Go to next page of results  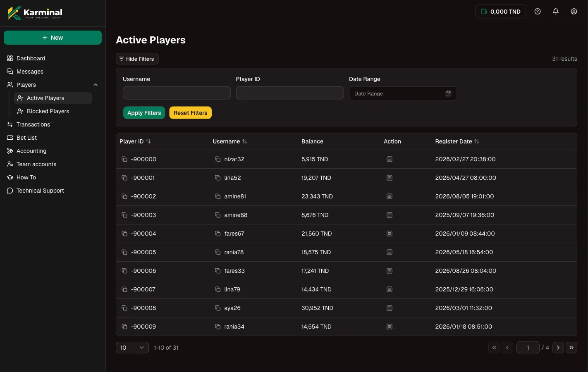click(558, 348)
